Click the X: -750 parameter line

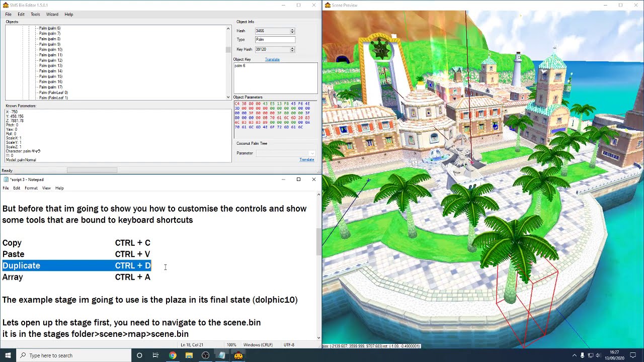pyautogui.click(x=12, y=112)
